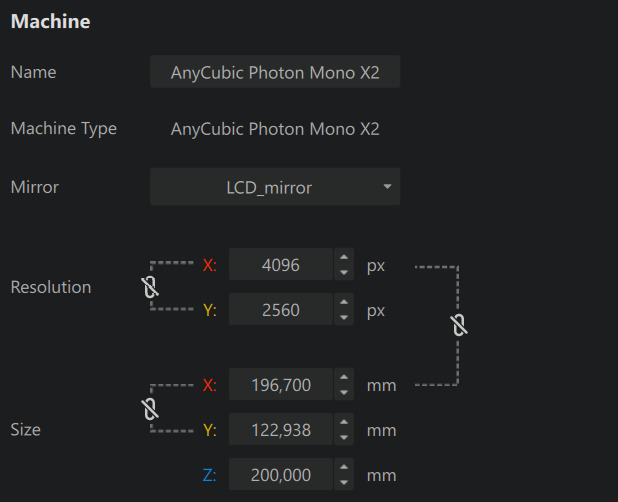The height and width of the screenshot is (502, 618).
Task: Click the size Y field showing 122,938
Action: tap(280, 430)
